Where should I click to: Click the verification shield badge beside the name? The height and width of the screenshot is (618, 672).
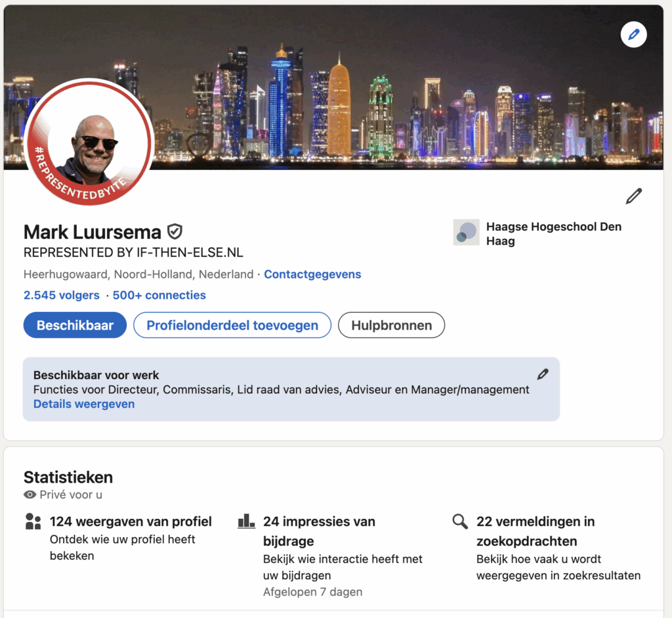click(175, 232)
